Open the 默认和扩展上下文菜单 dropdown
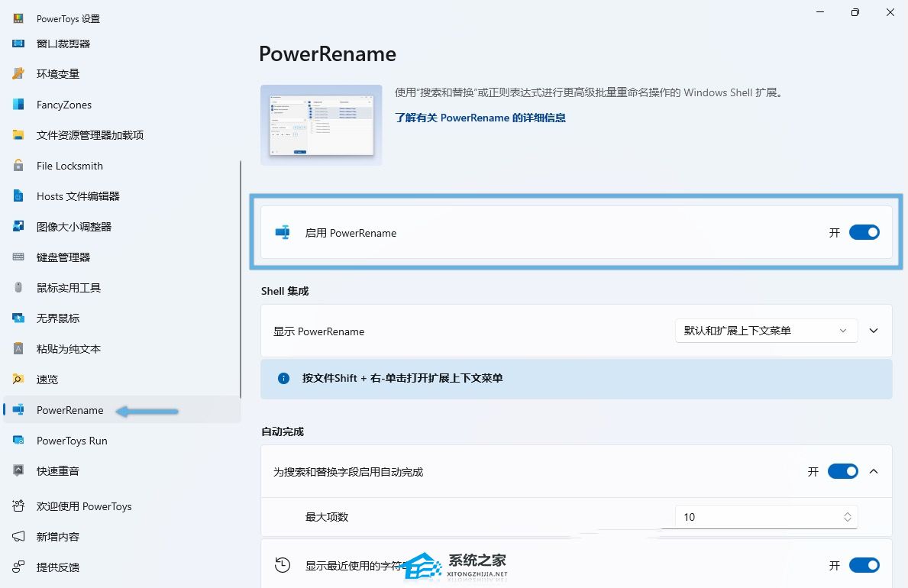908x588 pixels. click(x=766, y=331)
